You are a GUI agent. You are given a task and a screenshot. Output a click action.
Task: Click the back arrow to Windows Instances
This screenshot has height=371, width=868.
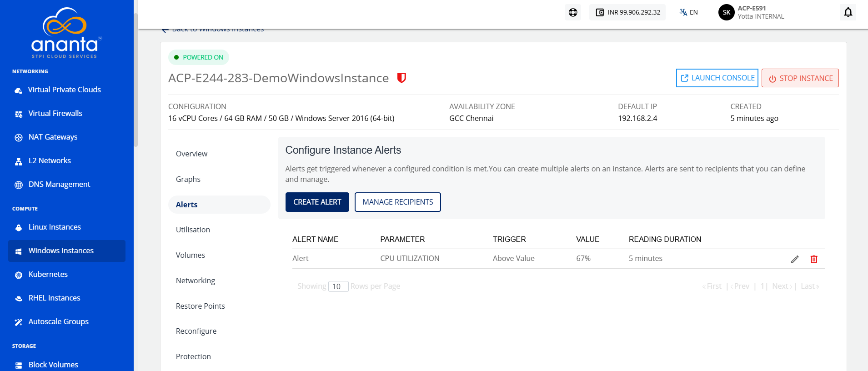pyautogui.click(x=165, y=30)
